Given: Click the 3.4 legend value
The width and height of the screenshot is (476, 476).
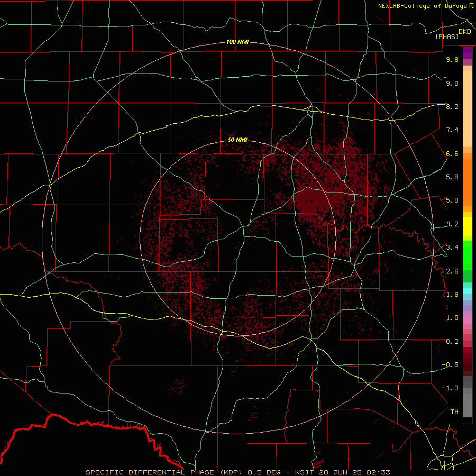Looking at the screenshot, I should [x=452, y=248].
